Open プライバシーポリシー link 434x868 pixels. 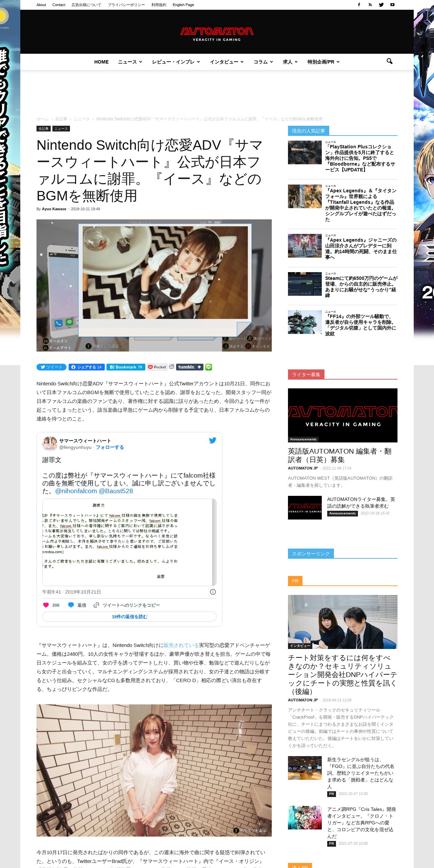126,5
